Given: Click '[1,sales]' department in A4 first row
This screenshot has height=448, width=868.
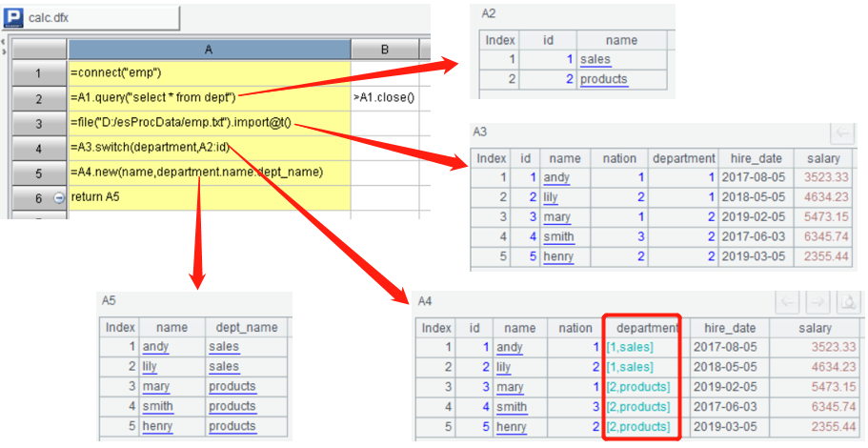Looking at the screenshot, I should coord(630,348).
